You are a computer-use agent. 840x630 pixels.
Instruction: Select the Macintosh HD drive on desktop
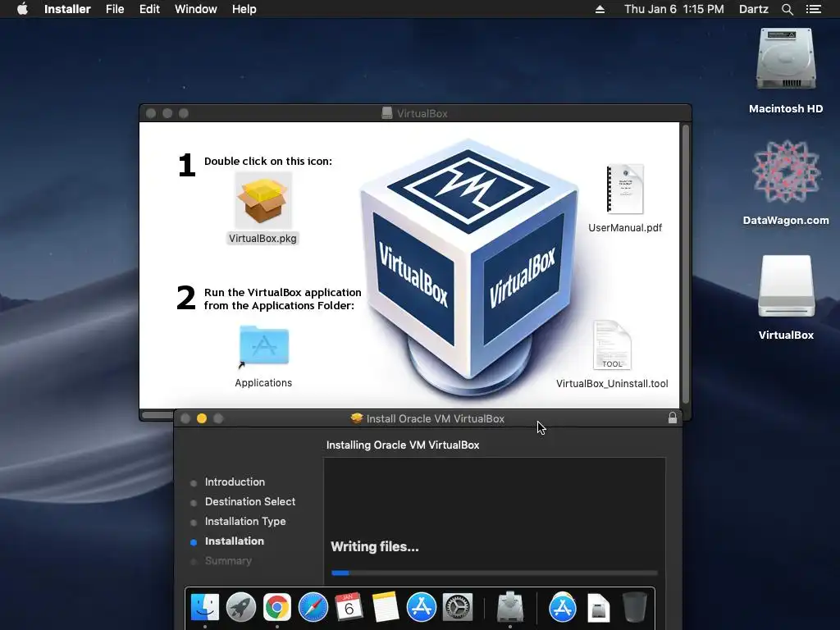[786, 59]
